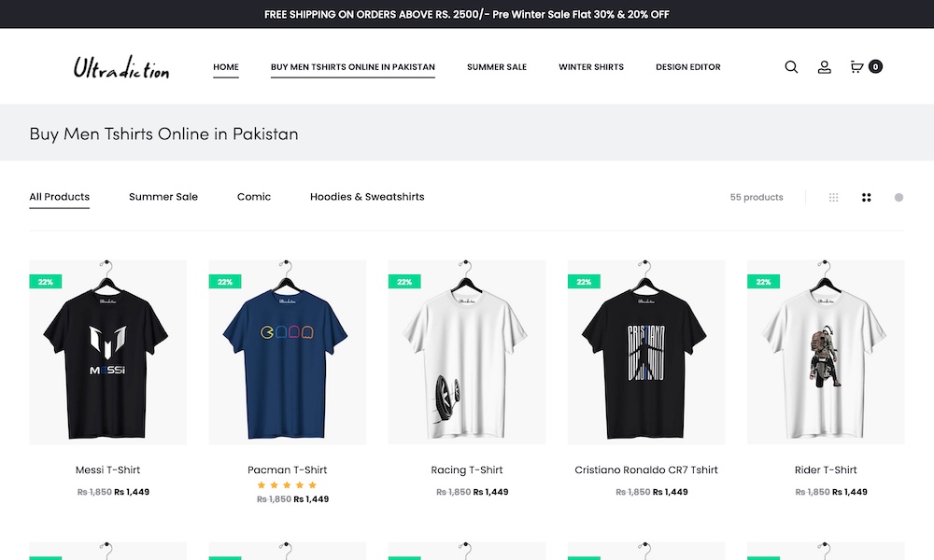Open the Design Editor menu link
This screenshot has height=560, width=934.
(688, 67)
